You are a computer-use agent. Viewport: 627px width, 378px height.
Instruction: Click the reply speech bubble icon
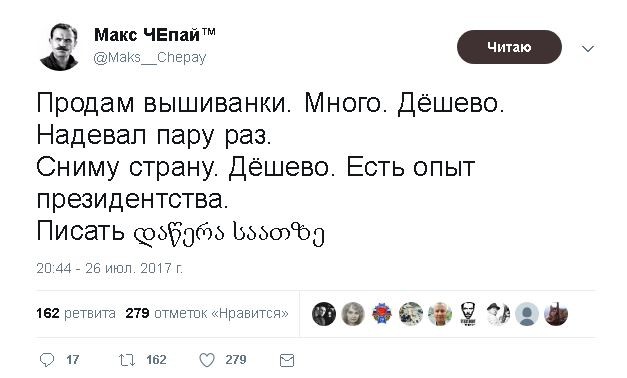tap(47, 360)
